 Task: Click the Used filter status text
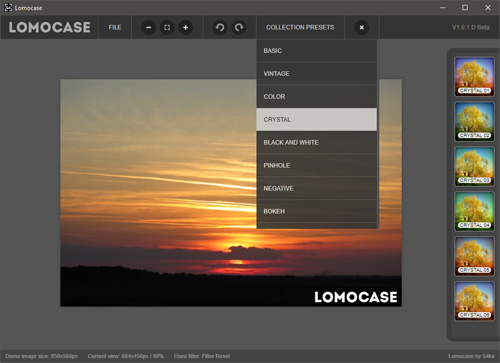pos(202,356)
